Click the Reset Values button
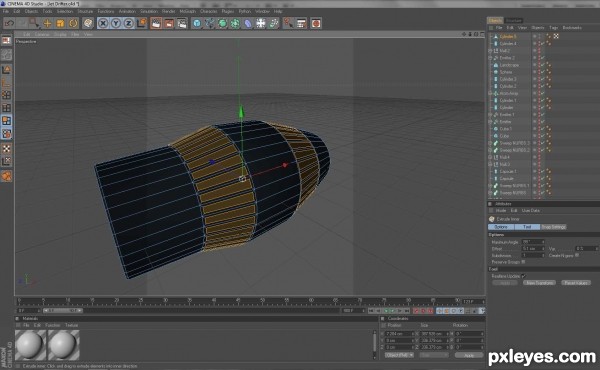600x370 pixels. tap(576, 283)
